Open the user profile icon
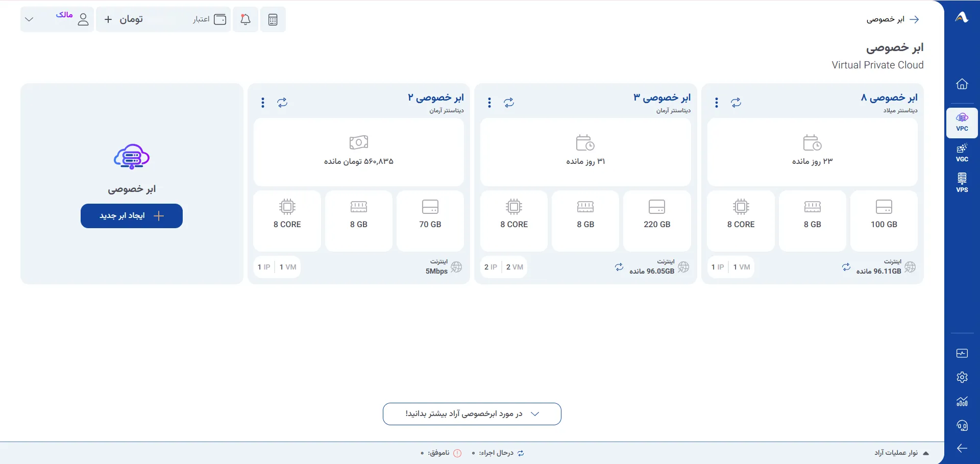 point(83,19)
